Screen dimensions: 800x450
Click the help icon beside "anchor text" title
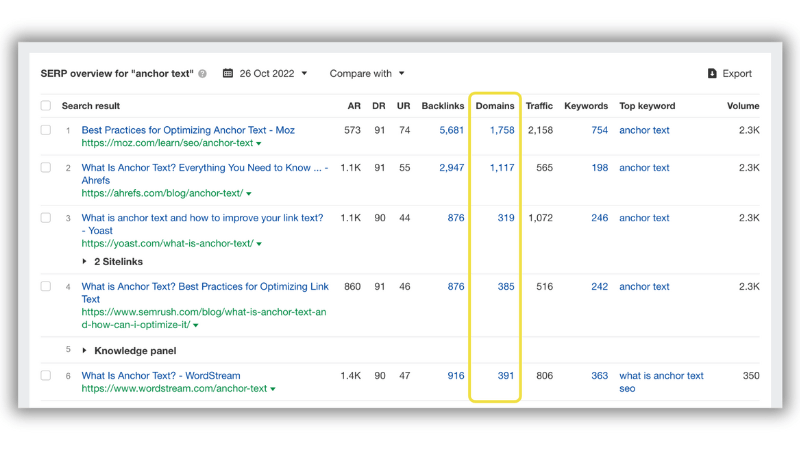[x=203, y=73]
